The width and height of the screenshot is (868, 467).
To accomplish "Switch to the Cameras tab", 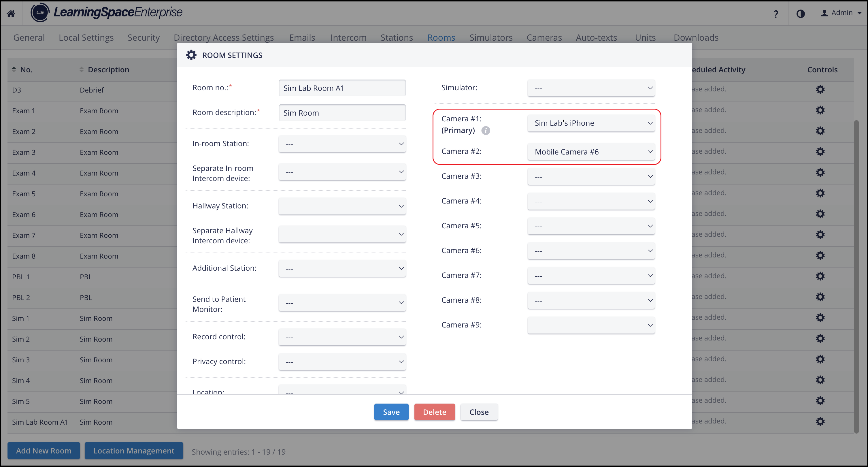I will [x=544, y=37].
